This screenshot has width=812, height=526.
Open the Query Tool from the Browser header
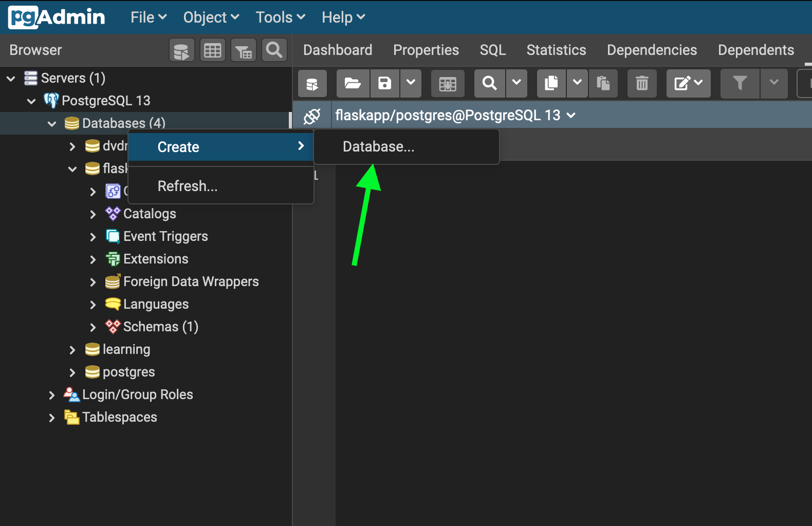coord(181,50)
